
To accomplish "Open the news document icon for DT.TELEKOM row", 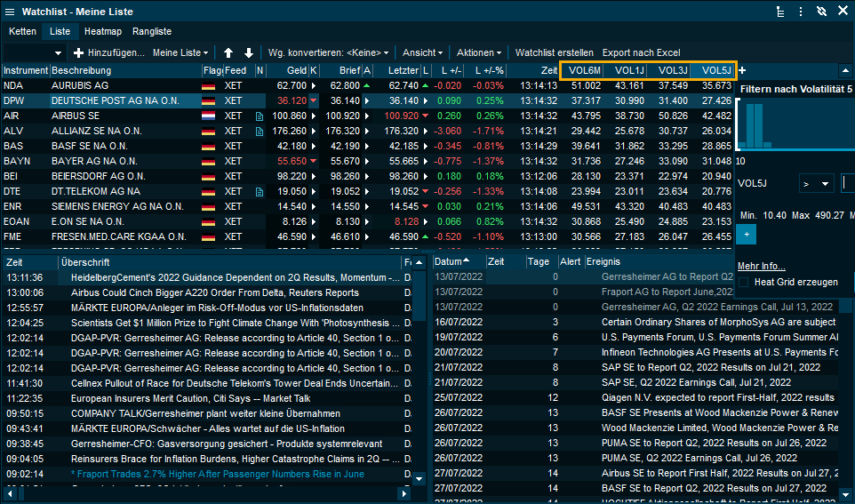I will [x=260, y=191].
